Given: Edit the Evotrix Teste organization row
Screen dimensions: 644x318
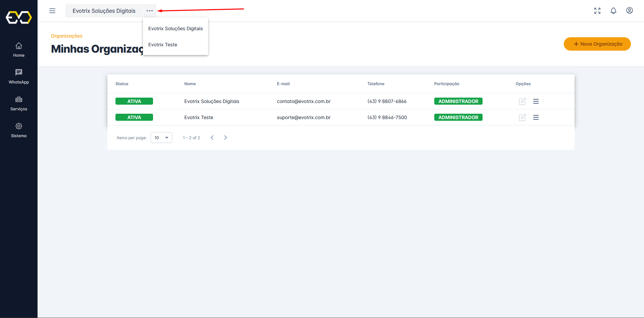Looking at the screenshot, I should 522,117.
